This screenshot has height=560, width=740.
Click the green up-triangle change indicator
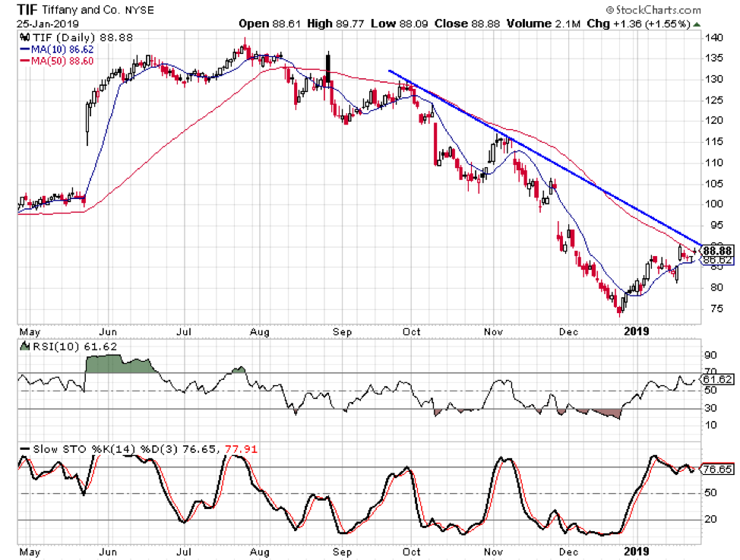click(697, 24)
